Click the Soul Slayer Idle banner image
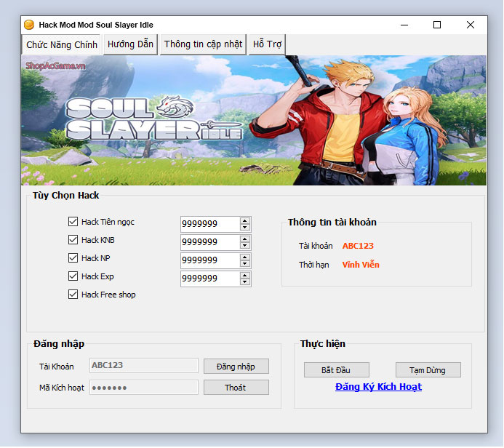504x448 pixels. click(254, 120)
